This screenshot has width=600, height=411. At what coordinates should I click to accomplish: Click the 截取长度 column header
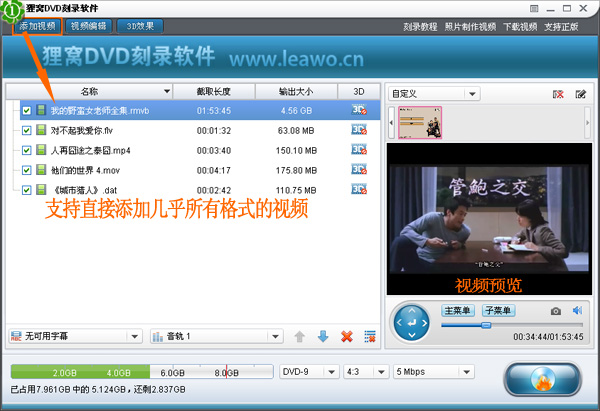[214, 91]
